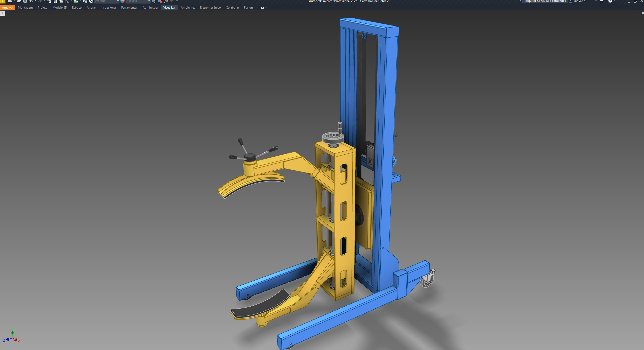Click the plus new tab button
The width and height of the screenshot is (644, 350).
[x=3, y=13]
